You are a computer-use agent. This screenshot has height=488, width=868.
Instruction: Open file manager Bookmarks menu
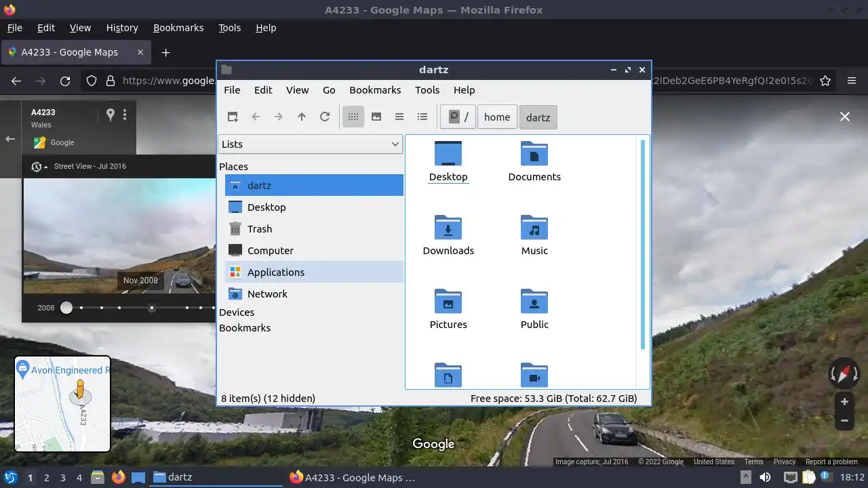click(375, 89)
